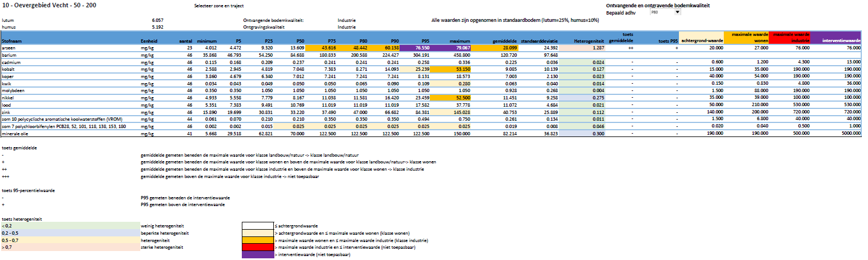Open the 'Bepaald adhv' P80 dropdown arrow
This screenshot has height=260, width=868.
point(677,12)
